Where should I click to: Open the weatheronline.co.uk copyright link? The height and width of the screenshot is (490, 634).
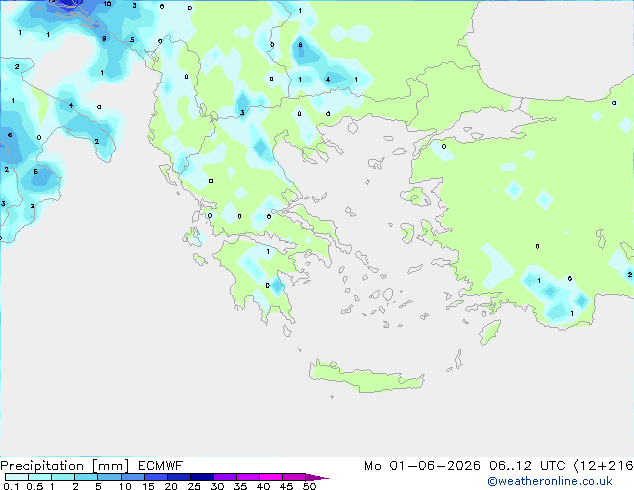[x=550, y=481]
